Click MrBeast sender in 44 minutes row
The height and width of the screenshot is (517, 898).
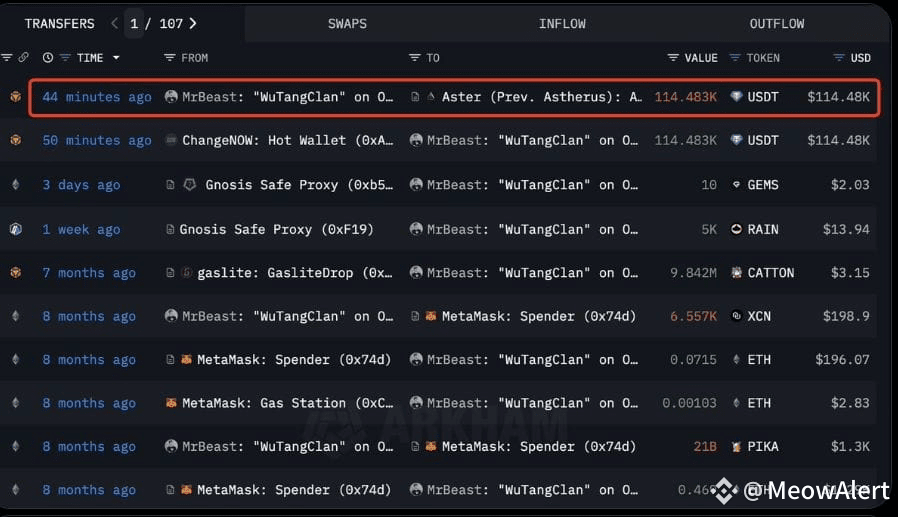point(287,97)
